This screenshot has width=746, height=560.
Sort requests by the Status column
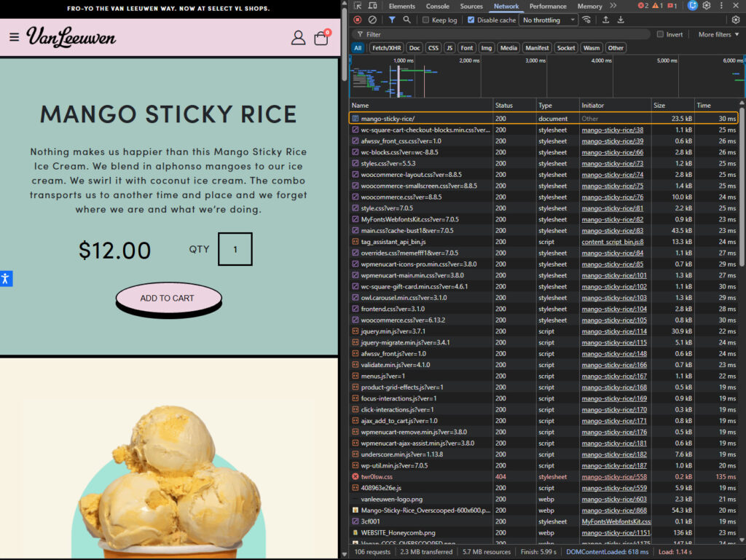point(514,105)
